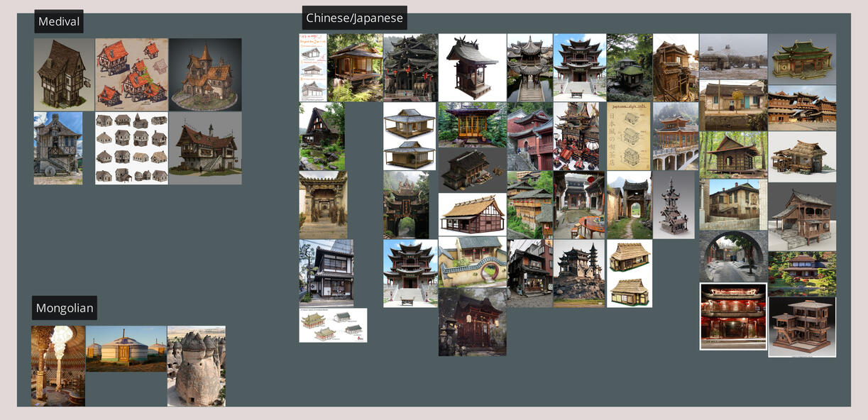Select the "Chinese/Japanese" section label

point(354,18)
